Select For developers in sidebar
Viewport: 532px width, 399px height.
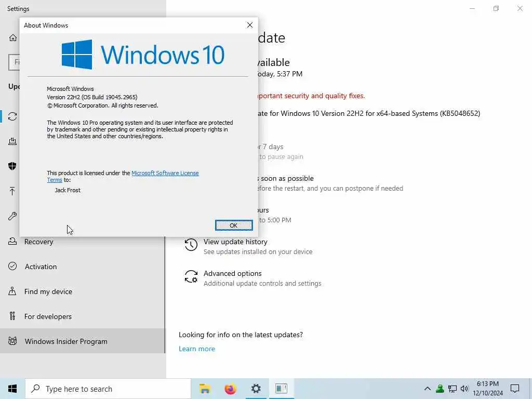(83, 316)
